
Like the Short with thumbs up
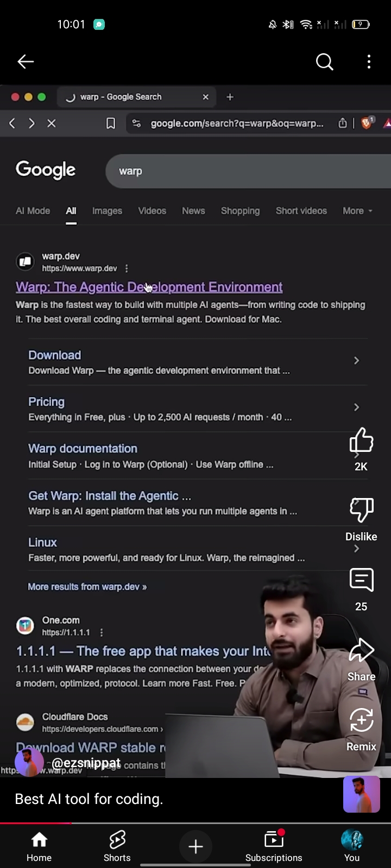coord(361,440)
